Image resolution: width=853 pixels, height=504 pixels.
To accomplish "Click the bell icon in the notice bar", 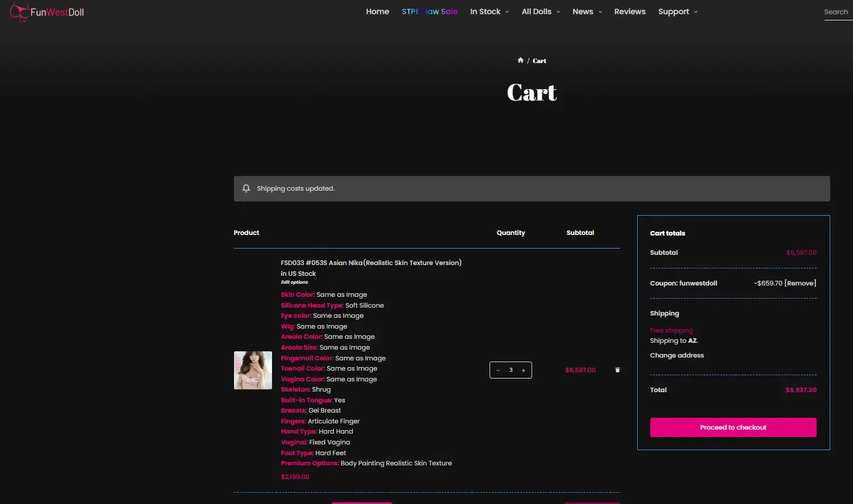I will [246, 188].
